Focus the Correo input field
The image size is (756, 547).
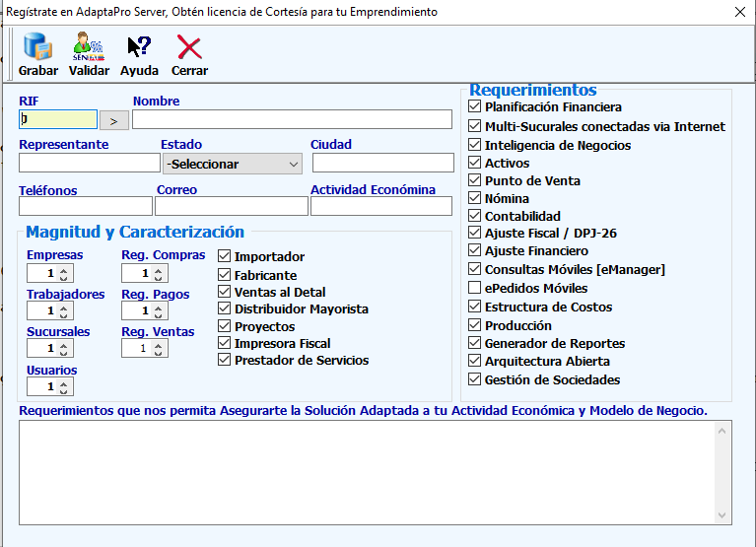[x=231, y=206]
